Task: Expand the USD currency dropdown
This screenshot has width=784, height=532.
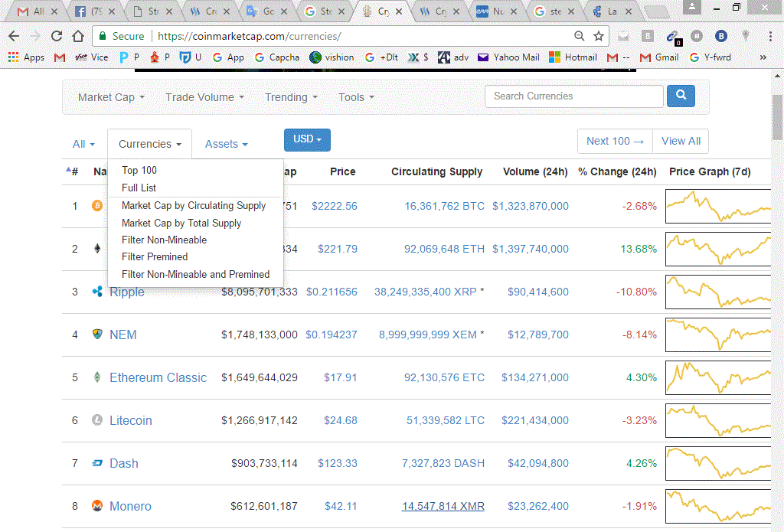Action: pyautogui.click(x=307, y=139)
